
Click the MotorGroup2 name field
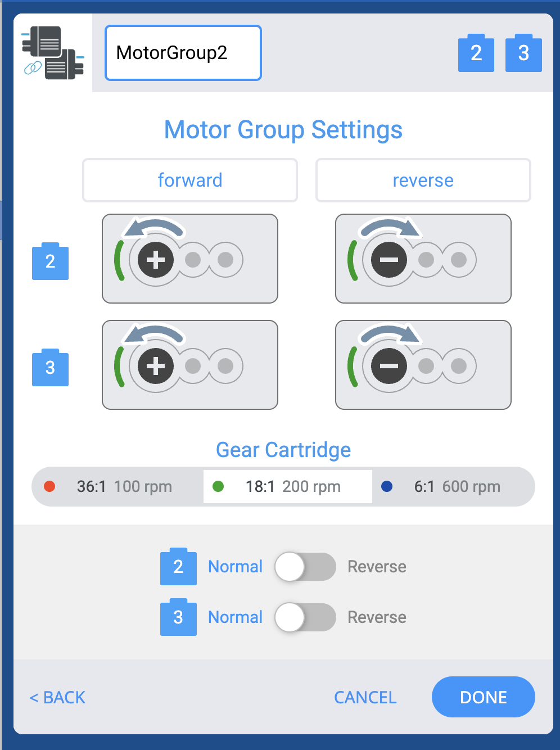pos(183,53)
